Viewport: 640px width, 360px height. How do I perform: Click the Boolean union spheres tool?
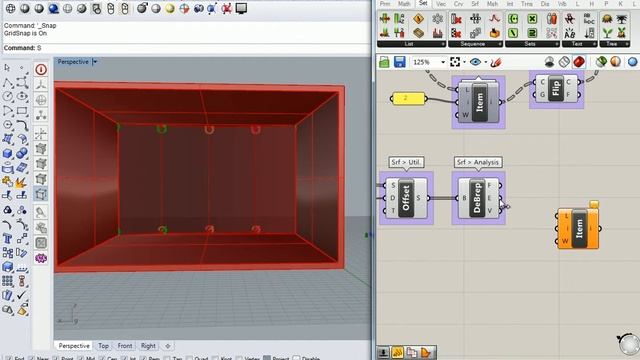point(22,153)
